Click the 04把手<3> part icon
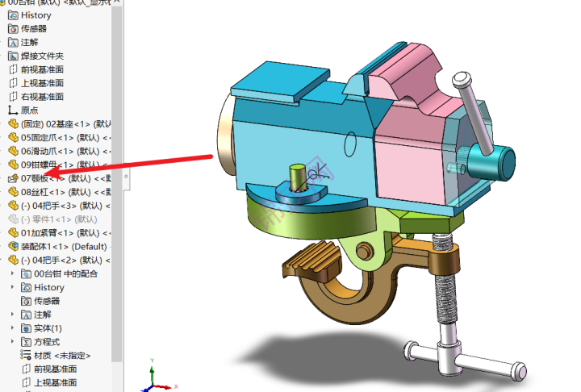 (x=13, y=206)
